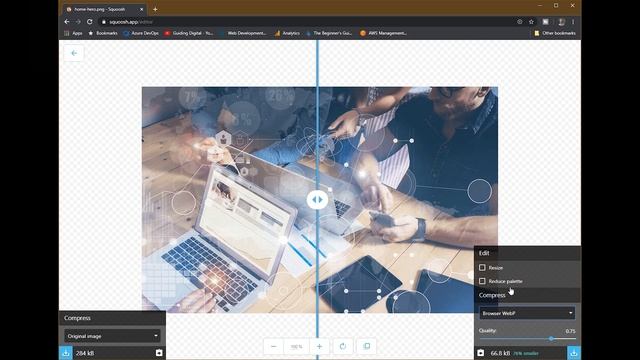The image size is (640, 360).
Task: Zoom in with the plus button
Action: 319,346
